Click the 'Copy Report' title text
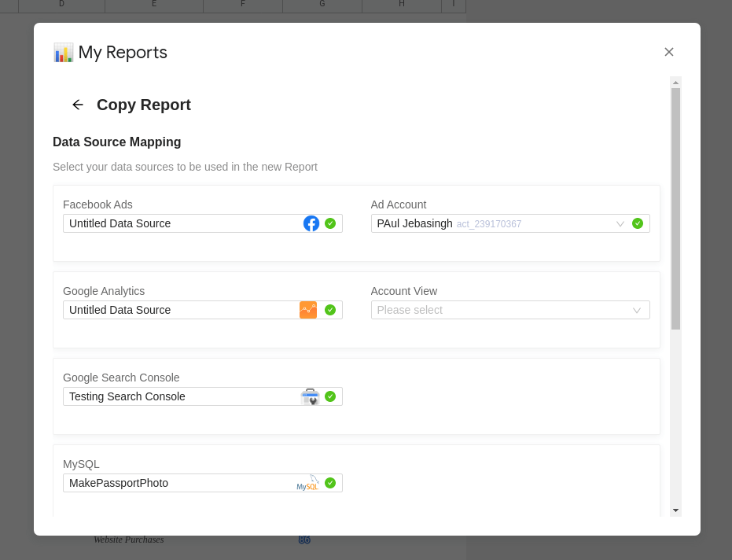This screenshot has width=732, height=560. coord(144,105)
